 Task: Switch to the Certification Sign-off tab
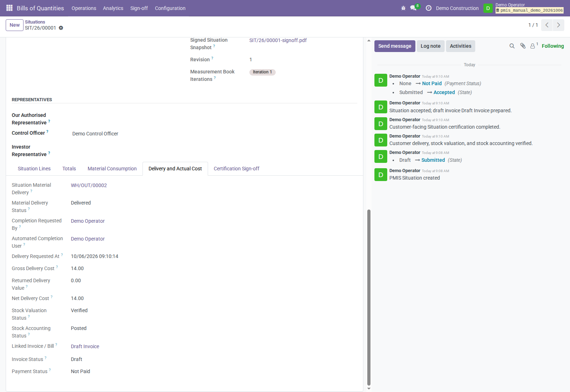[237, 169]
